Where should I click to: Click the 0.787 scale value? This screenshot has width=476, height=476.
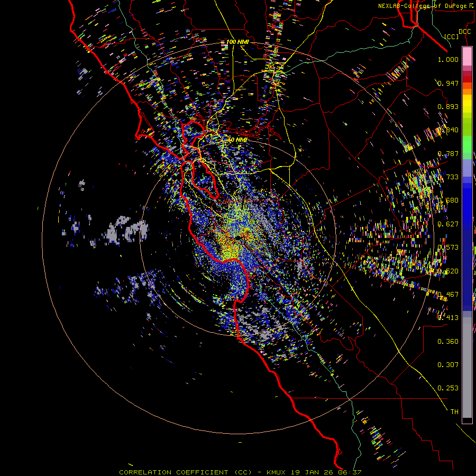point(448,153)
